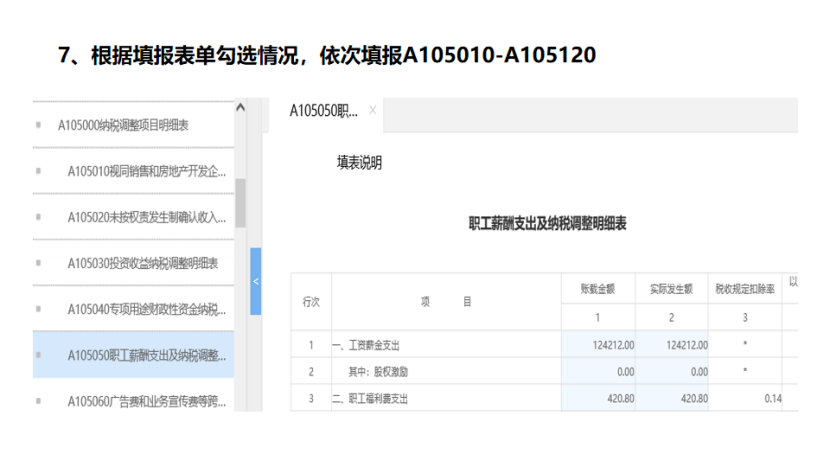This screenshot has height=468, width=831.
Task: Click 账载金额 field for 股权激励 row
Action: (598, 371)
